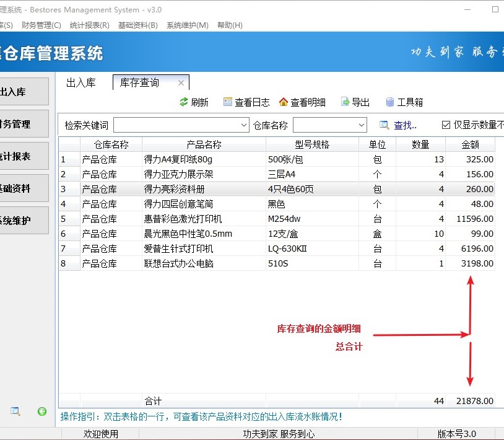Expand the 仓库名称 dropdown arrow
Screen dimensions: 504x440
(x=362, y=125)
